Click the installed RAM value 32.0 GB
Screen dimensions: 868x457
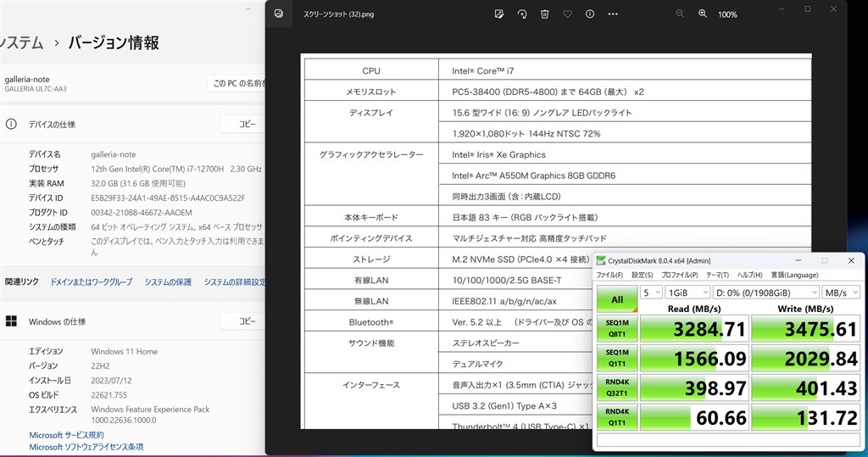[x=138, y=183]
